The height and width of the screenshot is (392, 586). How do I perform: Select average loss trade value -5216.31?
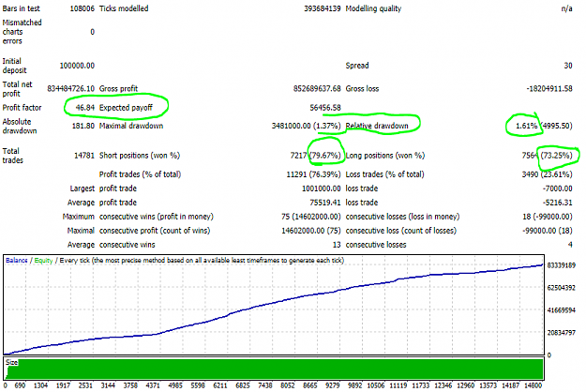[558, 203]
